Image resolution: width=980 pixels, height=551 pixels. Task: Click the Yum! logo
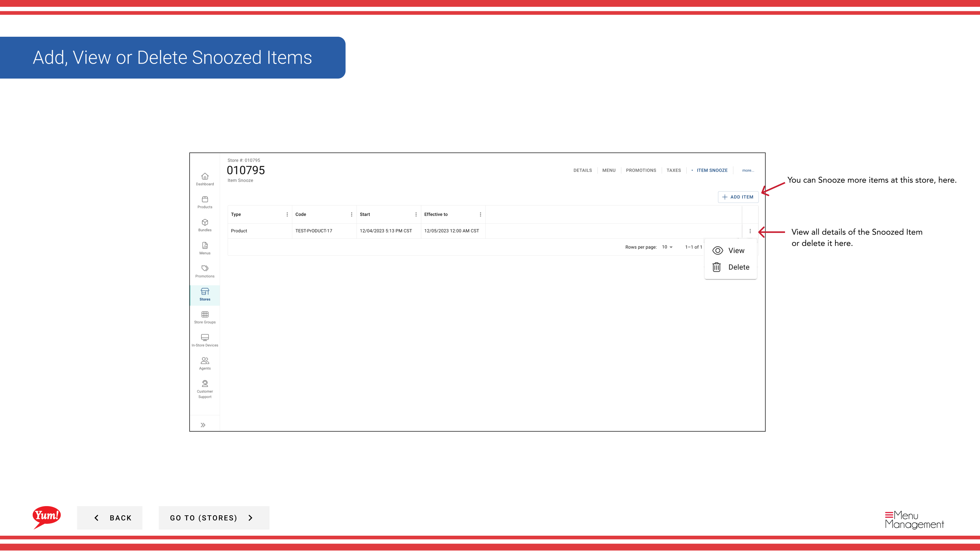point(46,517)
